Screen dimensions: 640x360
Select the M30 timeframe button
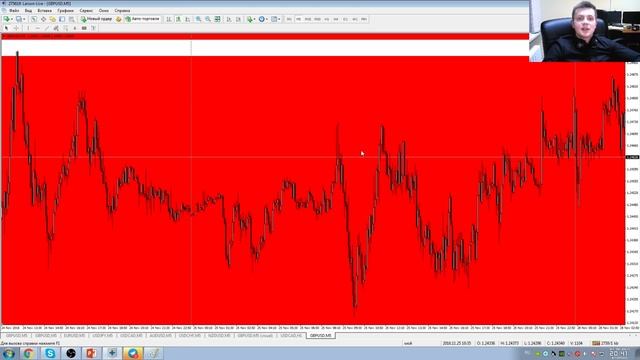(317, 19)
